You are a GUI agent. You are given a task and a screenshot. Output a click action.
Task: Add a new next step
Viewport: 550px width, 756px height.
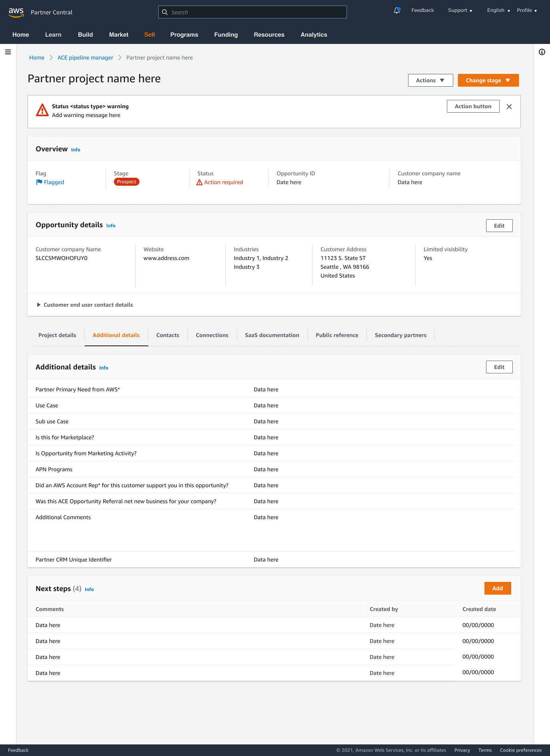[x=498, y=588]
